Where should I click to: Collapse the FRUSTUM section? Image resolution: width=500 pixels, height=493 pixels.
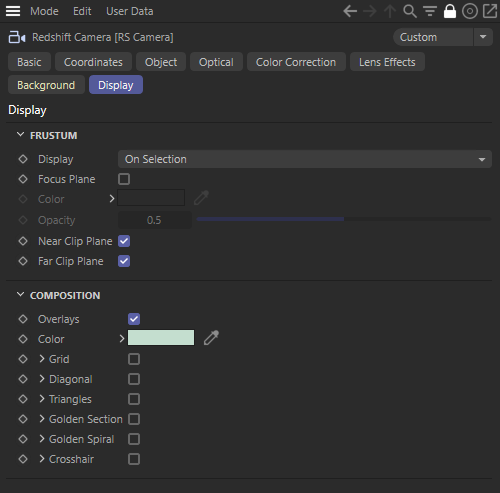(20, 135)
